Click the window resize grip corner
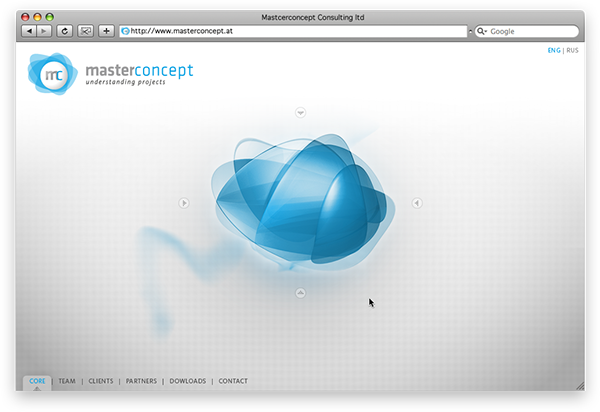The height and width of the screenshot is (412, 600). coord(580,386)
